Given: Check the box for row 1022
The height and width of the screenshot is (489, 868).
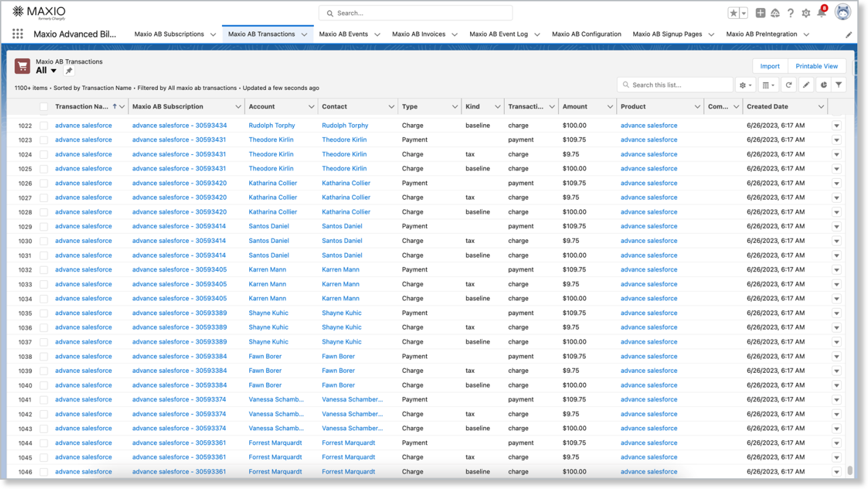Looking at the screenshot, I should pyautogui.click(x=43, y=125).
